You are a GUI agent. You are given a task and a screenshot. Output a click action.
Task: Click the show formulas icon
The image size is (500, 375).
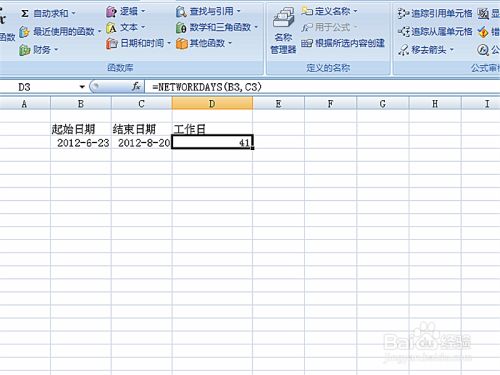(482, 14)
